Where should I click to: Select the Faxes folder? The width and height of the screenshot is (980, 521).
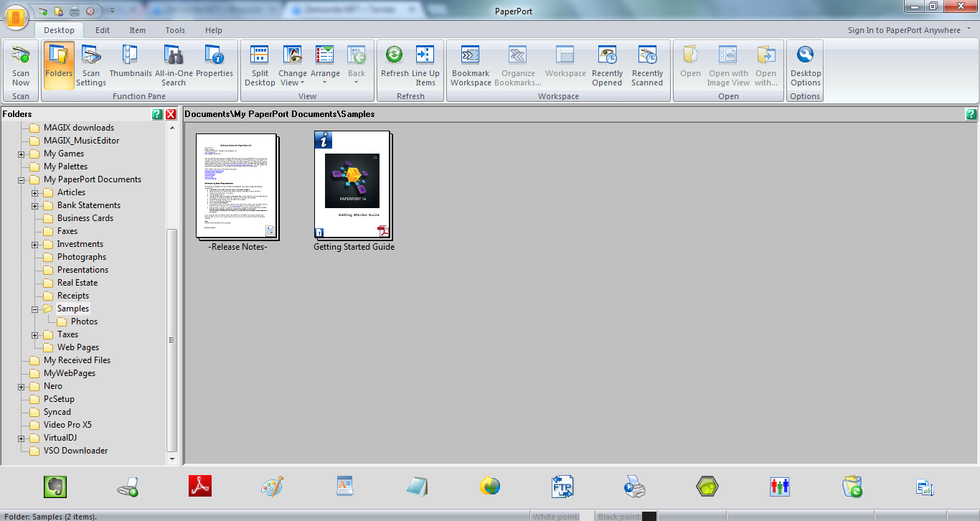click(67, 231)
